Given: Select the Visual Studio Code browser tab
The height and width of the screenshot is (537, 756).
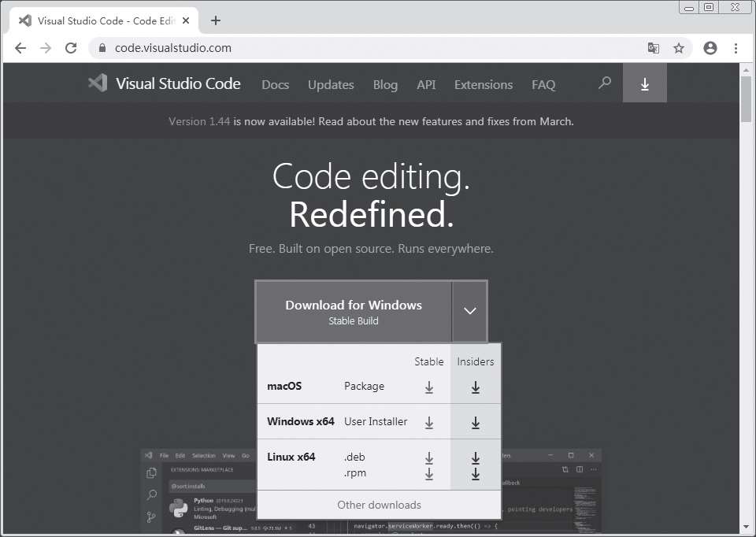Looking at the screenshot, I should [104, 20].
